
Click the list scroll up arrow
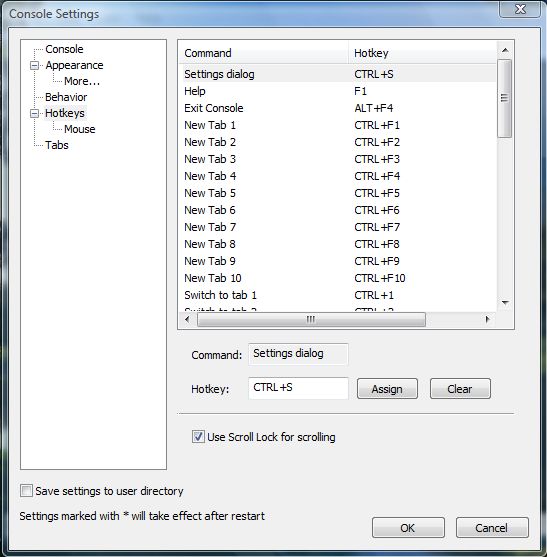(x=505, y=50)
